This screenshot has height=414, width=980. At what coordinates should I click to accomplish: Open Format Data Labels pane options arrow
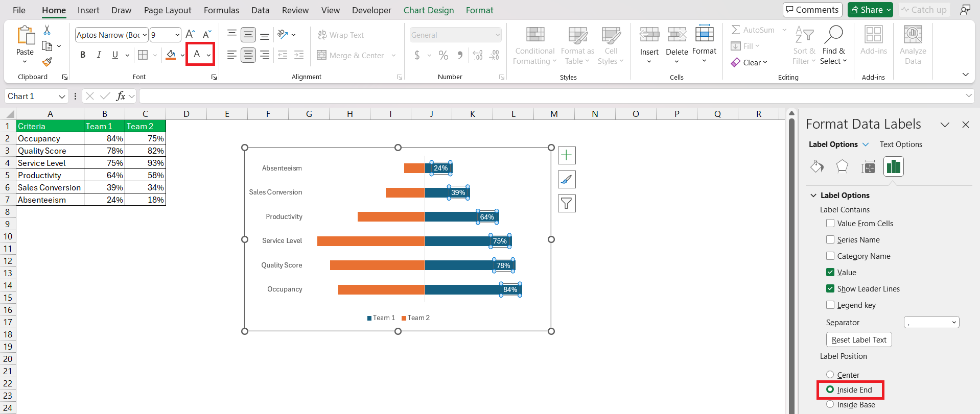[x=945, y=125]
